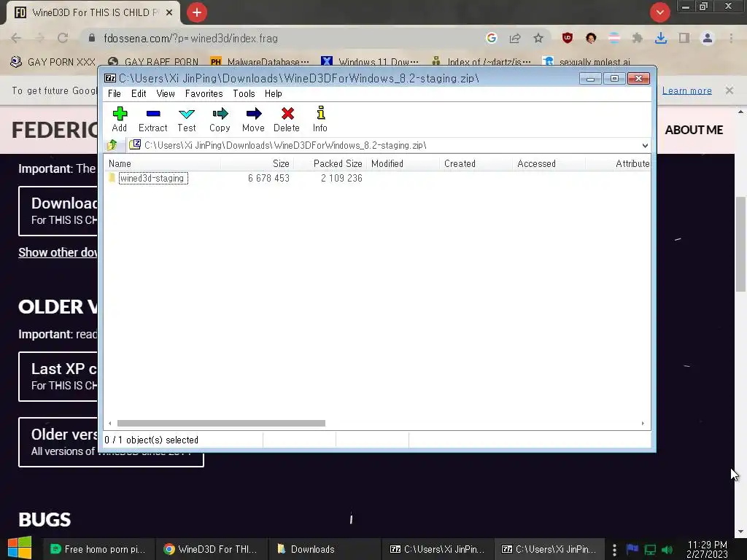Bookmark this page with the star icon
The width and height of the screenshot is (747, 560).
coord(538,38)
